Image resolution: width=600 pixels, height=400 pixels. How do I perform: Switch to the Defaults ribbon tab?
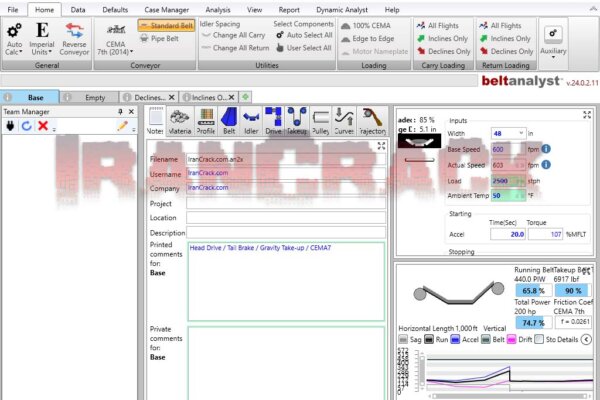115,10
